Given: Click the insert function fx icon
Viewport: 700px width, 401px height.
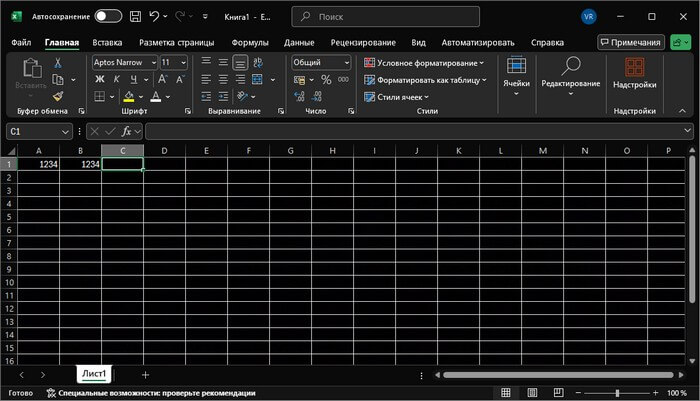Looking at the screenshot, I should tap(128, 132).
